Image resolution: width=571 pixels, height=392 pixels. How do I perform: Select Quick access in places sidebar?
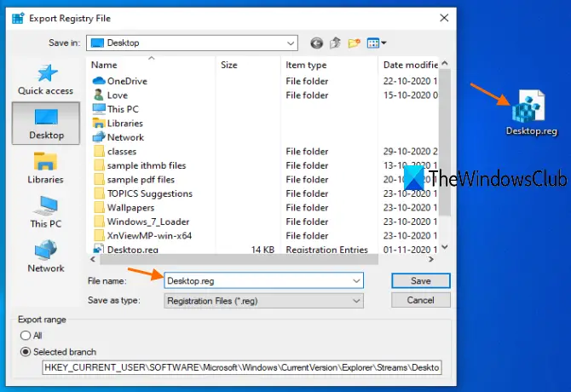click(x=46, y=80)
